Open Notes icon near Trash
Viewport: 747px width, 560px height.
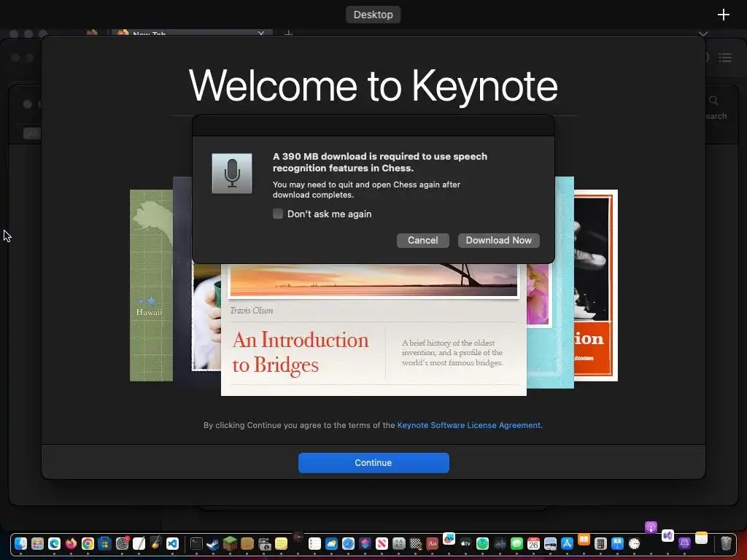pos(701,537)
